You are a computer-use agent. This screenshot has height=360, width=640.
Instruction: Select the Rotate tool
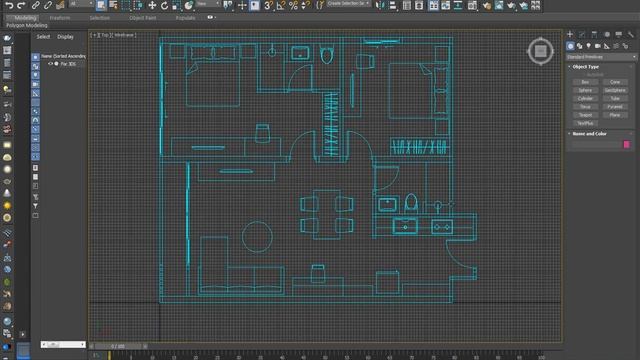pos(164,5)
